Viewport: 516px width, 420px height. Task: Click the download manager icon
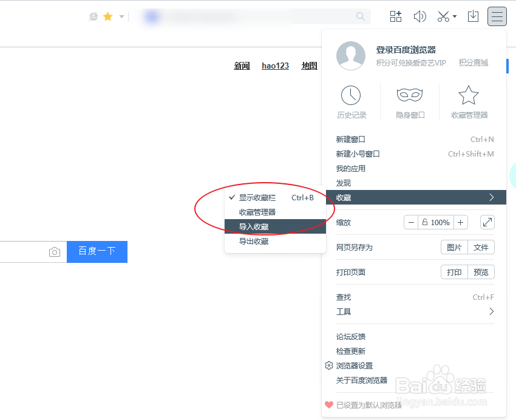coord(473,16)
